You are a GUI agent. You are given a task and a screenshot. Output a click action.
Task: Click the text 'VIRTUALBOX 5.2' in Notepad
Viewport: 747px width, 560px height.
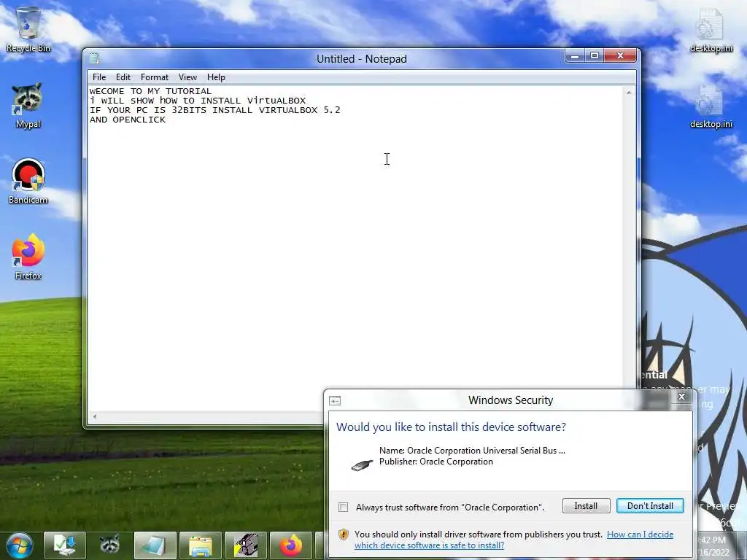pyautogui.click(x=300, y=110)
